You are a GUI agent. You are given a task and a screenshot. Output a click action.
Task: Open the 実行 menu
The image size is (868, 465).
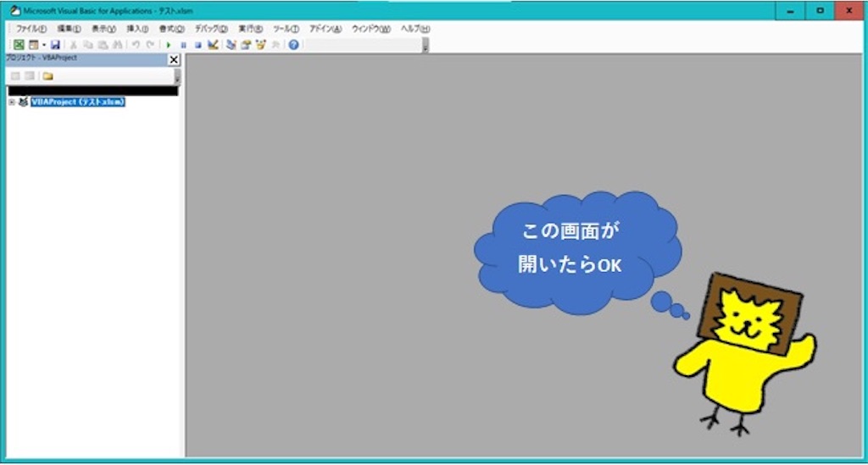[x=250, y=29]
